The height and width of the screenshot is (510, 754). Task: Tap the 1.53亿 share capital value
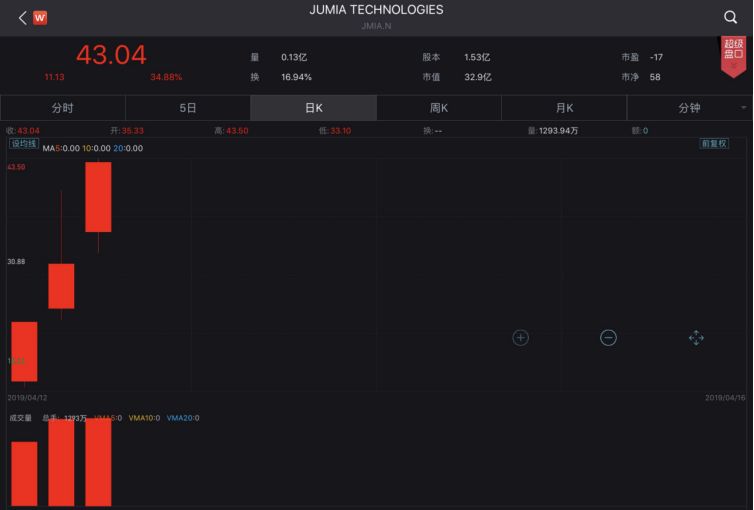point(477,57)
